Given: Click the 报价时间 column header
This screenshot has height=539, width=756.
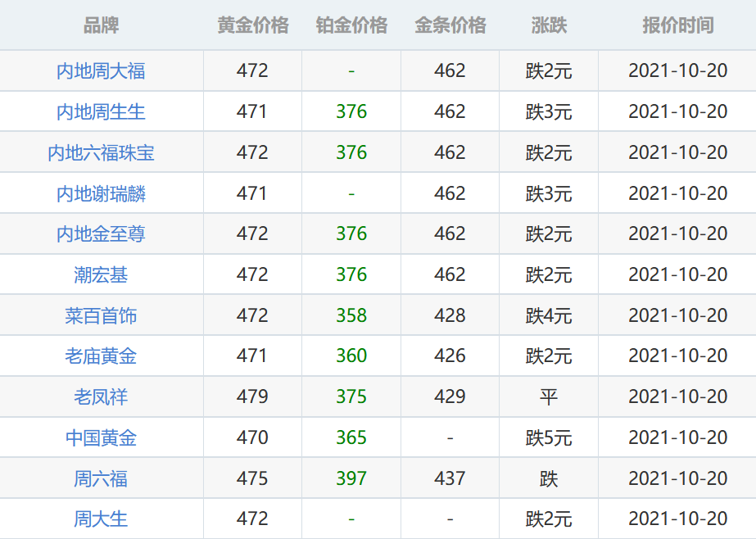Looking at the screenshot, I should tap(671, 25).
